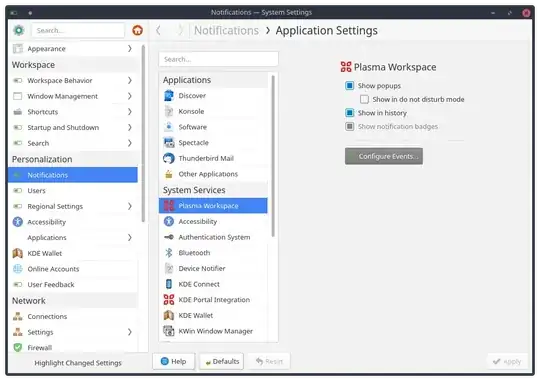The height and width of the screenshot is (381, 540).
Task: Open the User Feedback entry
Action: coord(73,285)
